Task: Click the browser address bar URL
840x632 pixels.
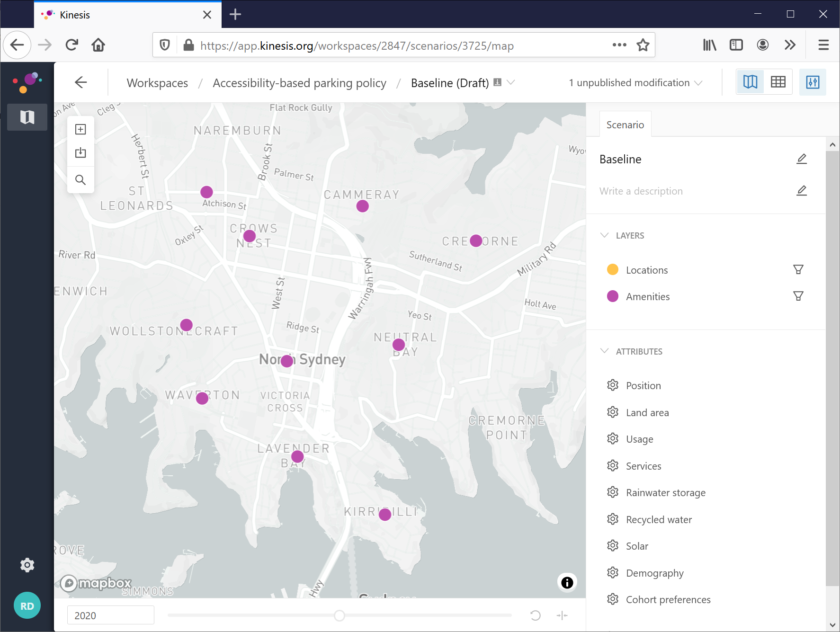Action: coord(357,45)
